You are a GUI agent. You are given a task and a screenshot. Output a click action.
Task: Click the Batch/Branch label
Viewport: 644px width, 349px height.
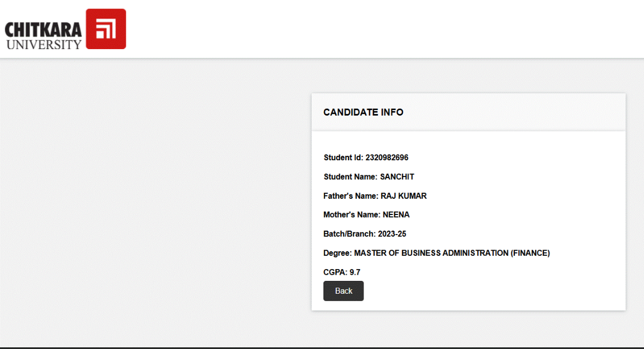coord(350,234)
